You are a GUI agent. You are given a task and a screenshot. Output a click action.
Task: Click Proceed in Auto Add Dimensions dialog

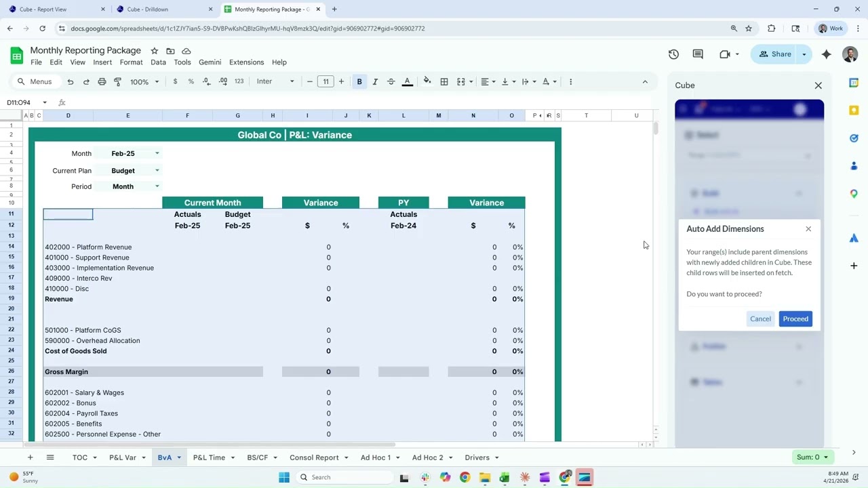[x=795, y=319]
